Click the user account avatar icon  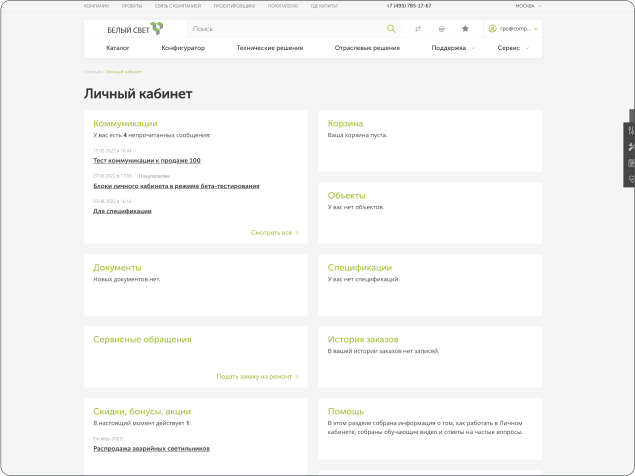point(493,29)
